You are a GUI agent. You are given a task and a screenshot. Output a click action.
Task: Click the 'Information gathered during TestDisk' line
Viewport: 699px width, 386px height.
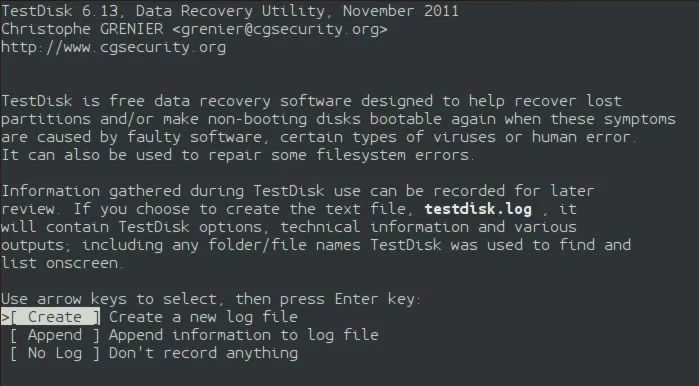pyautogui.click(x=297, y=191)
